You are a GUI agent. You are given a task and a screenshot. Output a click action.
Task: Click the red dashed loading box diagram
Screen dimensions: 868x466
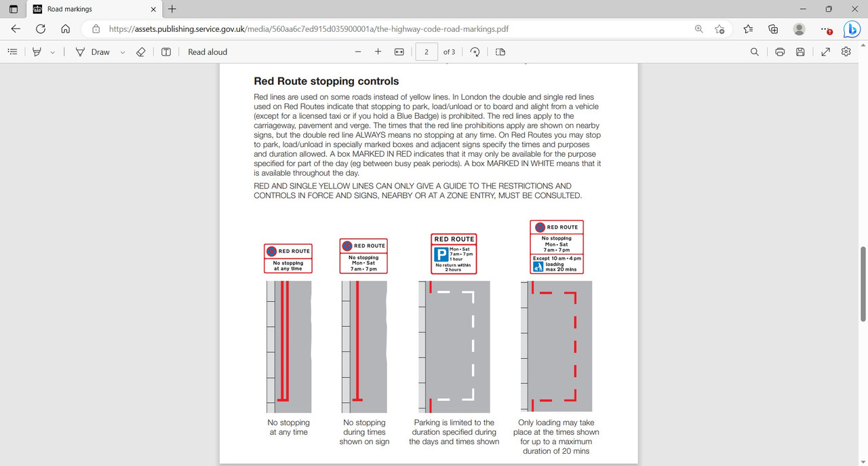555,347
